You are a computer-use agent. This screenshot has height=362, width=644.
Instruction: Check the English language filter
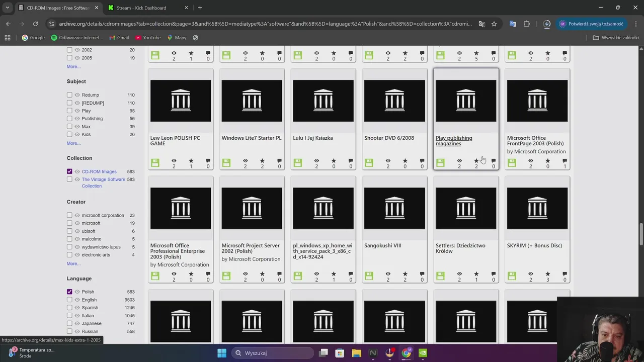tap(70, 300)
